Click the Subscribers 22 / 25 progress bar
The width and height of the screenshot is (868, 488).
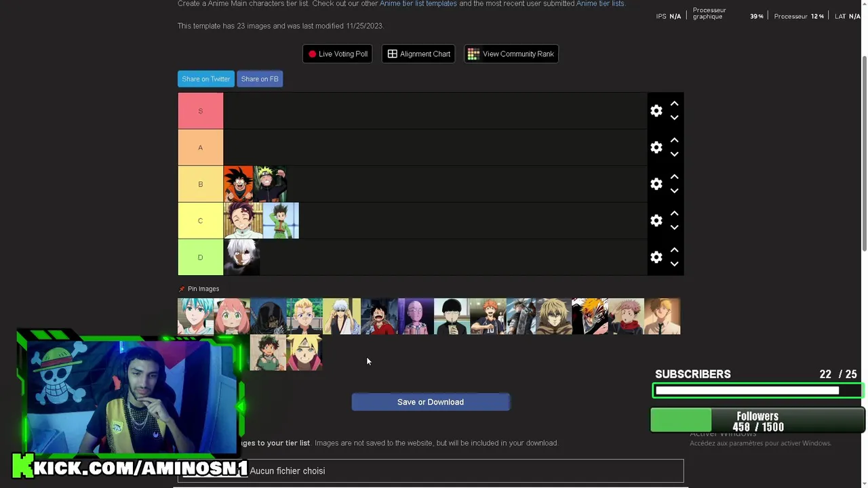[757, 390]
